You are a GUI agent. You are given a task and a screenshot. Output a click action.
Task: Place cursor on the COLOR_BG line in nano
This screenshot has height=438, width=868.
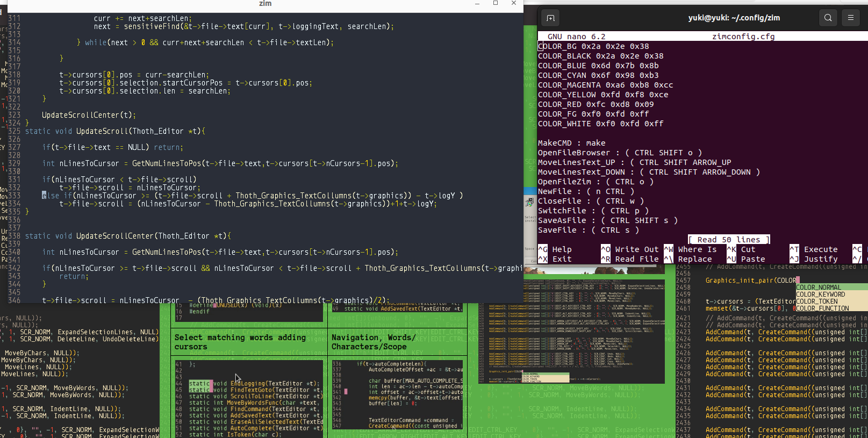[593, 46]
